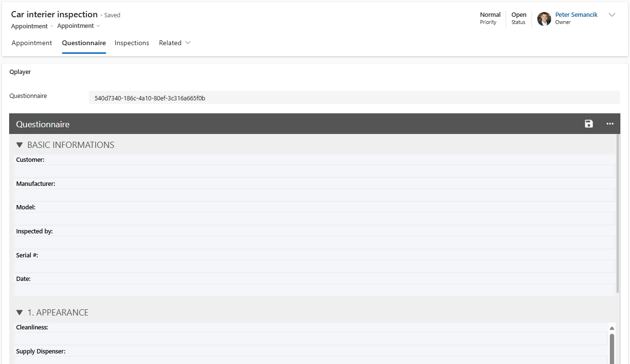This screenshot has height=364, width=630.
Task: Open the questionnaire more options ellipsis menu
Action: tap(610, 124)
